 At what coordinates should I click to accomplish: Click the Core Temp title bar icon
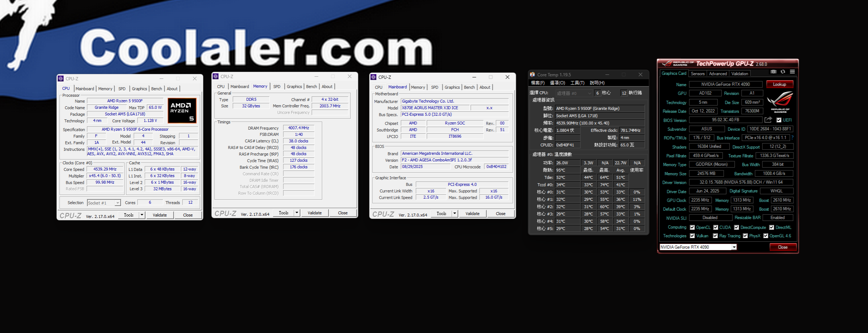(533, 74)
